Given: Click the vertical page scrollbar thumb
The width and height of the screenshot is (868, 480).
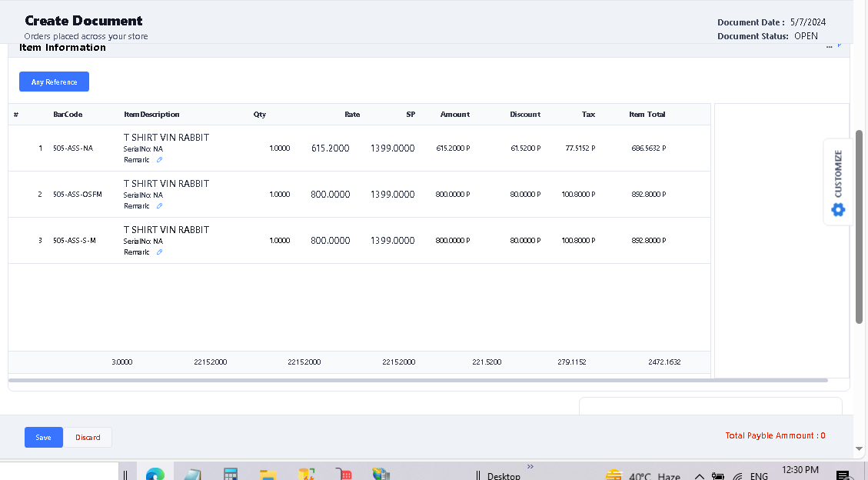Looking at the screenshot, I should pyautogui.click(x=859, y=227).
